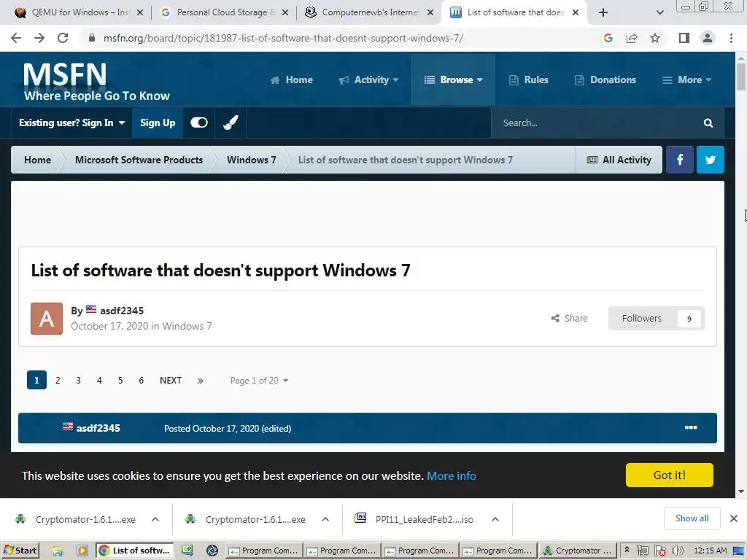Close the downloads bar
The width and height of the screenshot is (747, 560).
coord(734,518)
